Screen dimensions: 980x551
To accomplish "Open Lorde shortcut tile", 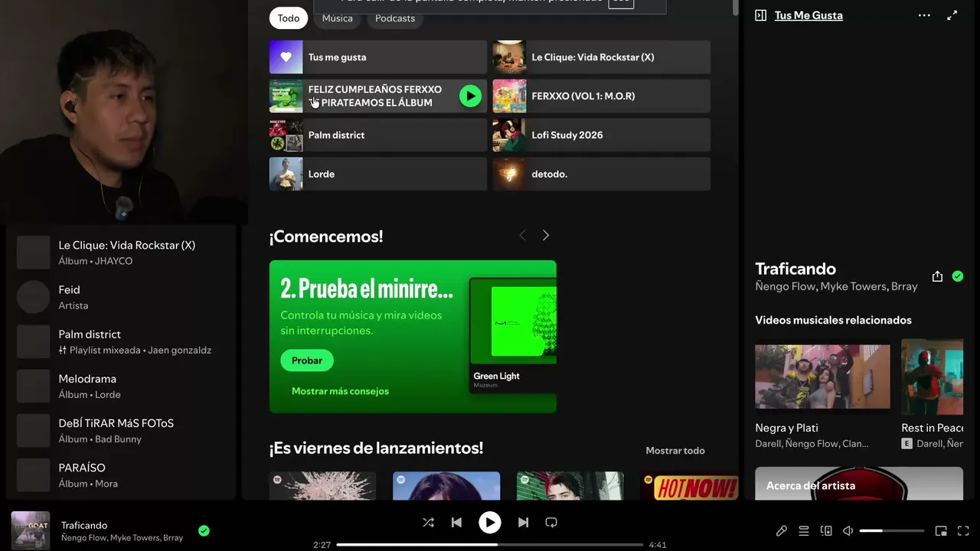I will click(x=378, y=174).
